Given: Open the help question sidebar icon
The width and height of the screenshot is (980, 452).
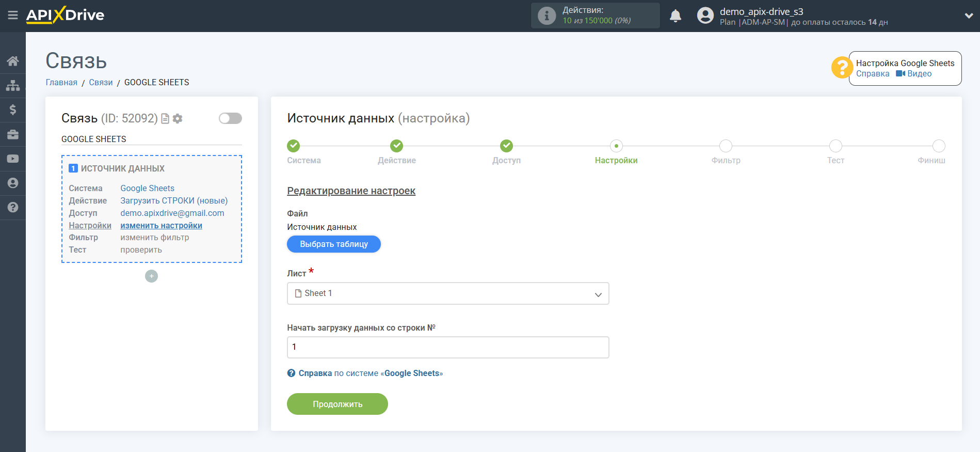Looking at the screenshot, I should [13, 207].
